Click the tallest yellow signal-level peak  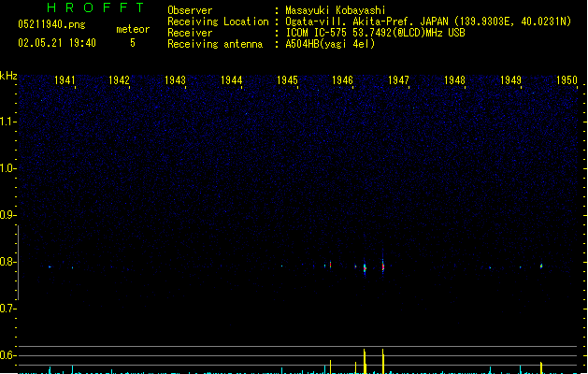pyautogui.click(x=365, y=361)
